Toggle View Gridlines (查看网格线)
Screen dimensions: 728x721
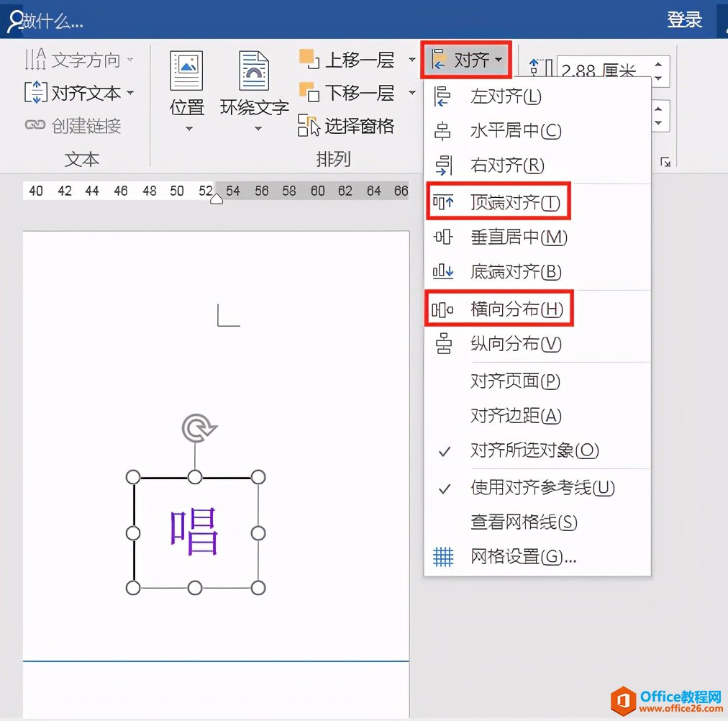click(537, 522)
